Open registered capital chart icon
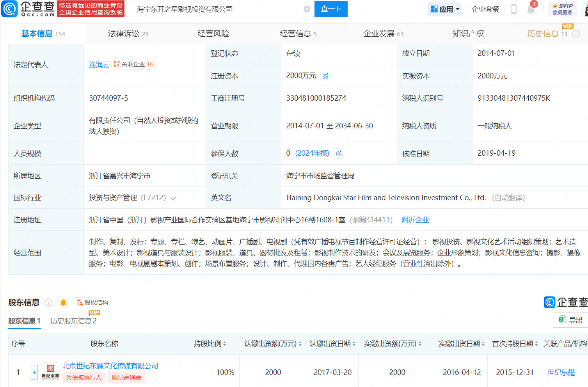588x387 pixels. click(x=325, y=76)
